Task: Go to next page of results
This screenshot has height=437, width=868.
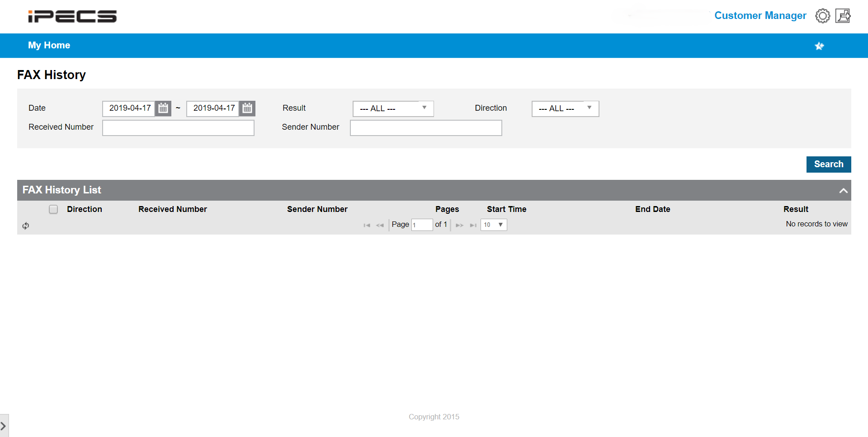Action: 459,225
